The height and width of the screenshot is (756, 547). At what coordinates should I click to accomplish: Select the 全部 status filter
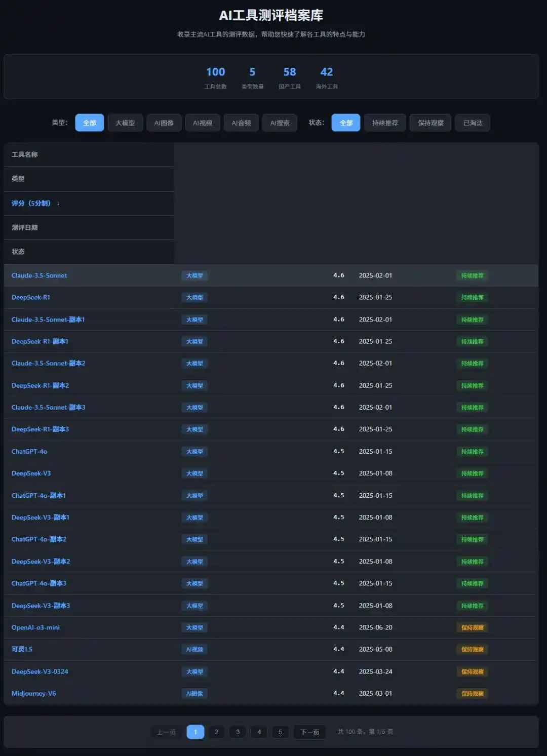[x=346, y=123]
